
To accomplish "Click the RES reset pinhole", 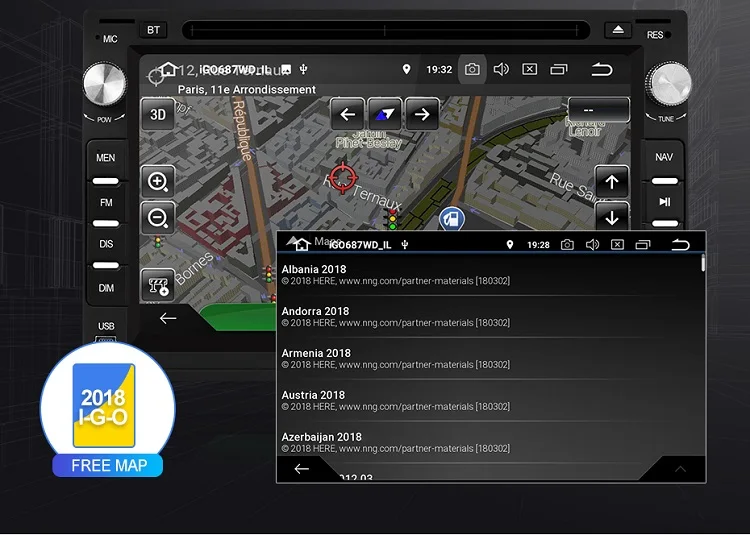I will 668,35.
